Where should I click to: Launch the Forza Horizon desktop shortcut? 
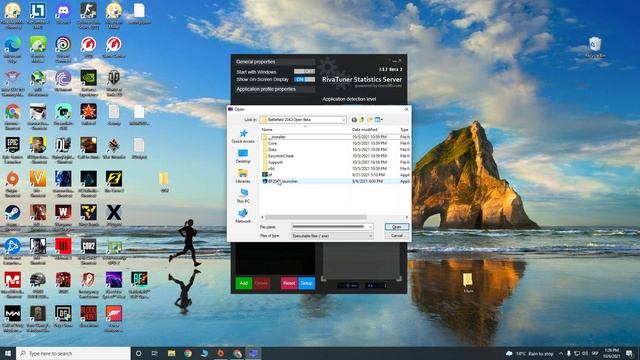click(114, 318)
